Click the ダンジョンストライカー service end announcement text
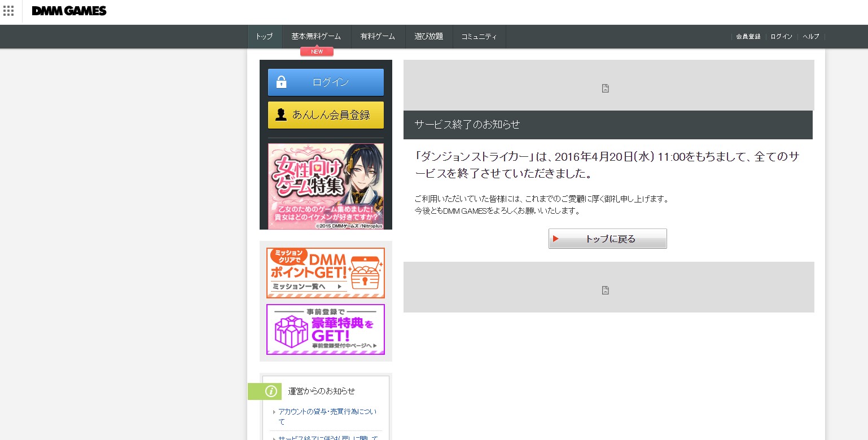 607,165
